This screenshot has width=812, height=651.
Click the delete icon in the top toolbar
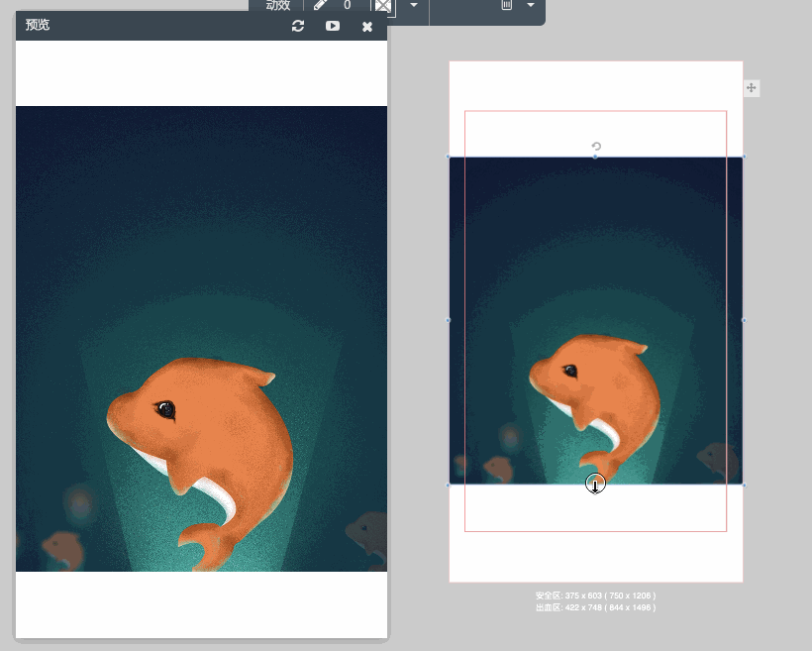coord(506,5)
